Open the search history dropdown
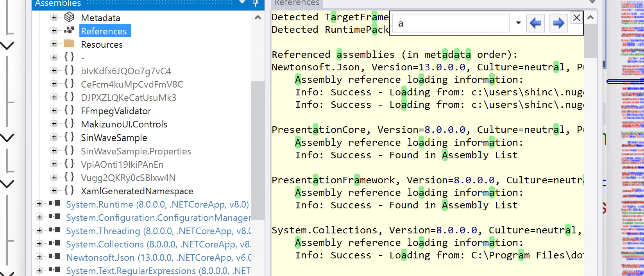The image size is (644, 276). tap(518, 23)
